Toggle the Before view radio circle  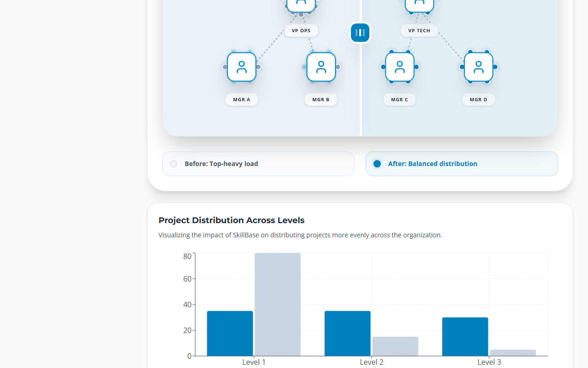pyautogui.click(x=174, y=163)
